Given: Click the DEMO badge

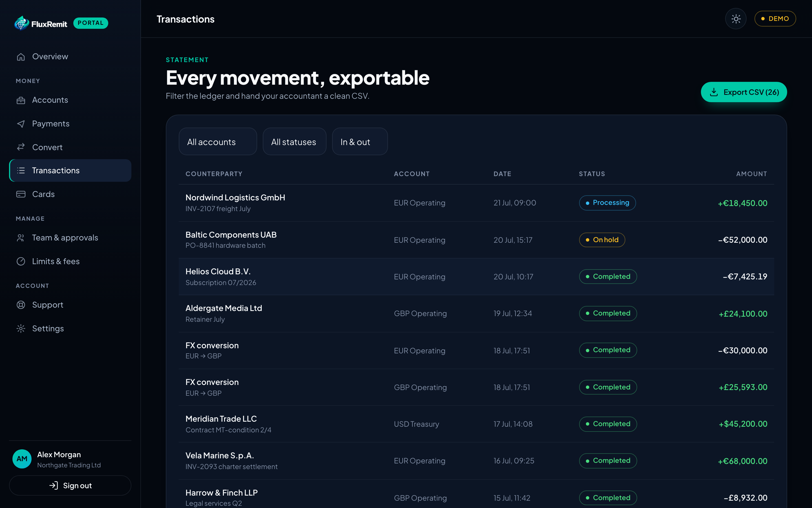Looking at the screenshot, I should click(775, 19).
